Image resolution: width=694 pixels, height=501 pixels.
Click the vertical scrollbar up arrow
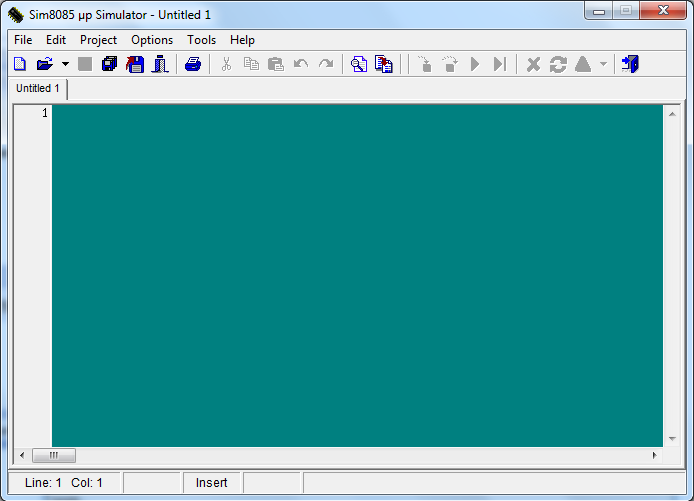point(672,114)
